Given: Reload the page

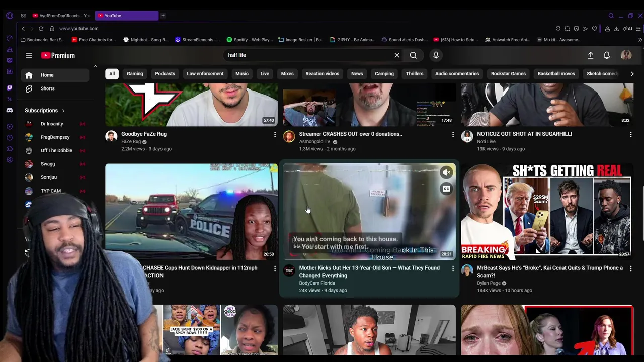Looking at the screenshot, I should [x=41, y=29].
